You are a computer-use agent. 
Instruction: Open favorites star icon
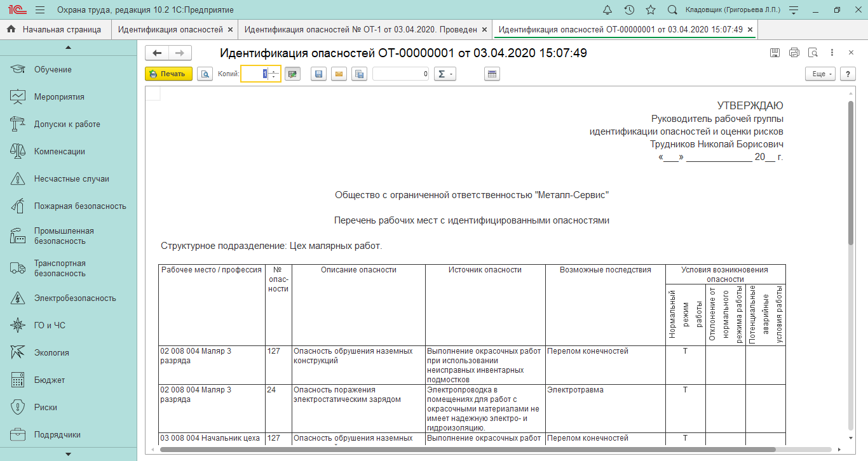[x=651, y=10]
